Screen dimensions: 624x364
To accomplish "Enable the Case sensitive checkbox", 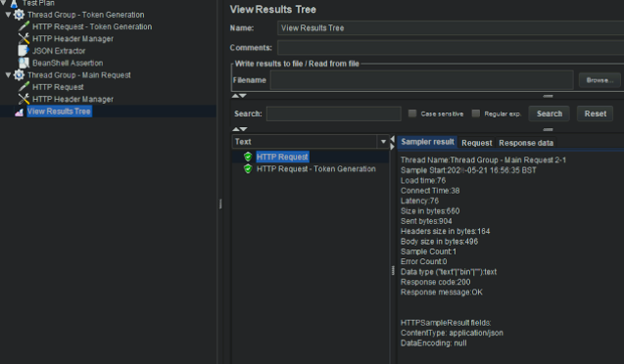I will point(412,114).
